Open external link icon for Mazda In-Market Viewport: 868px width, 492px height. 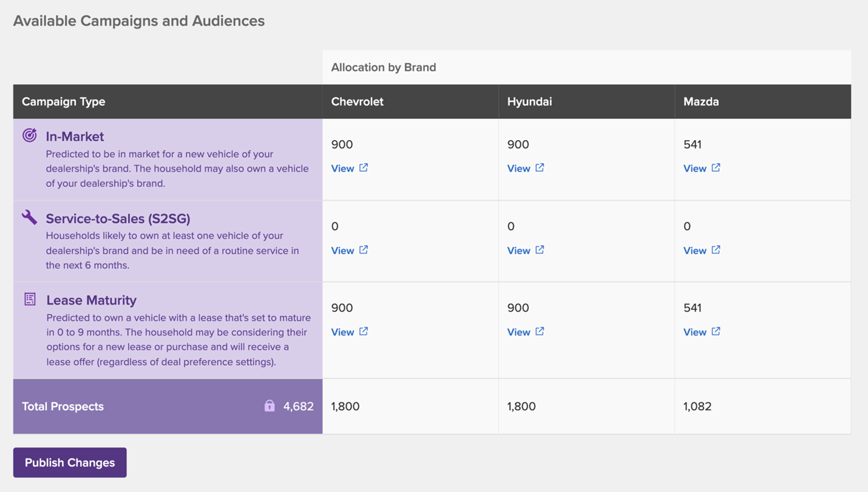click(716, 167)
